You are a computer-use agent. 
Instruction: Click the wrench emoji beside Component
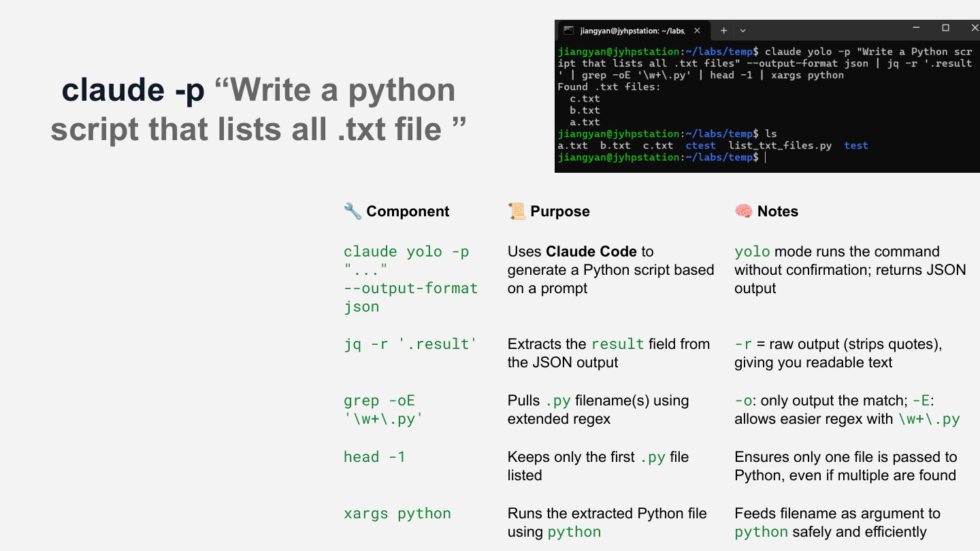pos(353,211)
